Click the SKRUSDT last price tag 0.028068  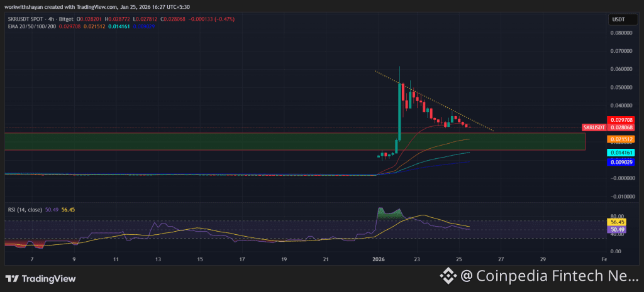tap(609, 127)
